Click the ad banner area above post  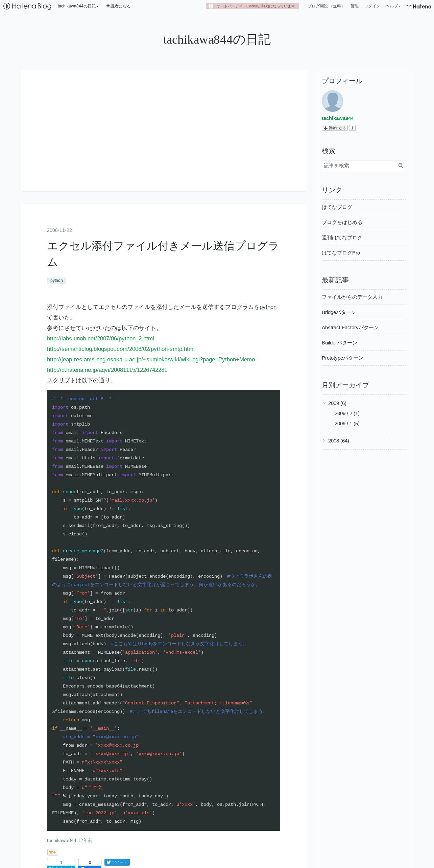tap(164, 130)
